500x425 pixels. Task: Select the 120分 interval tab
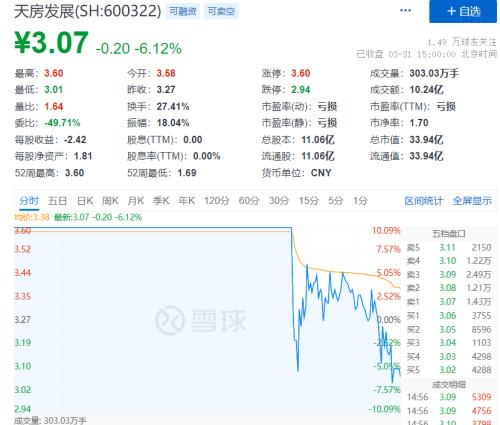217,201
